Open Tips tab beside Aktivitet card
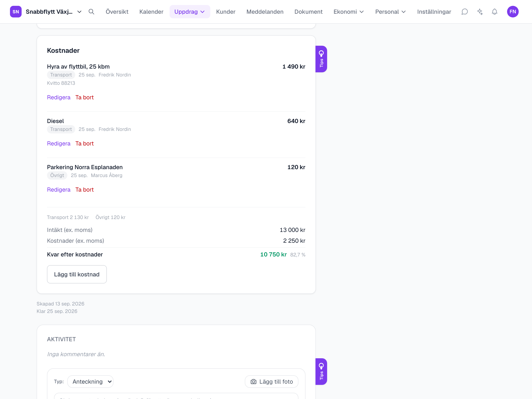The width and height of the screenshot is (532, 399). pyautogui.click(x=321, y=371)
